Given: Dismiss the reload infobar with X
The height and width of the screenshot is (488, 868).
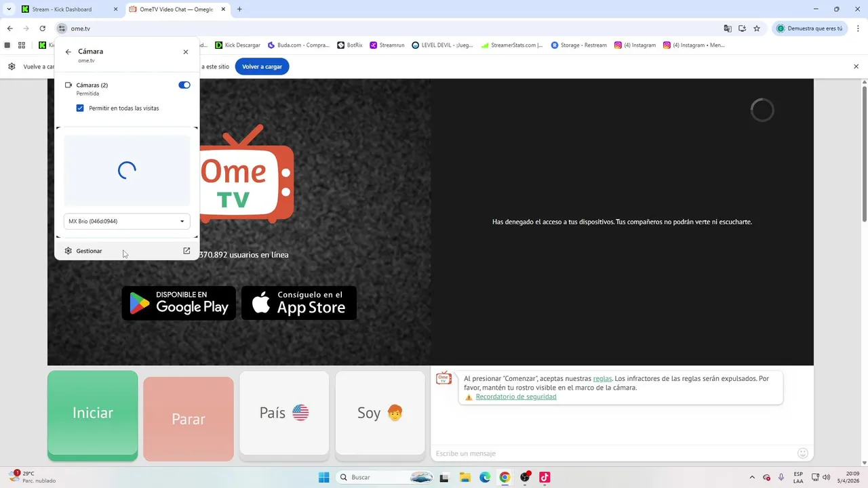Looking at the screenshot, I should (856, 66).
